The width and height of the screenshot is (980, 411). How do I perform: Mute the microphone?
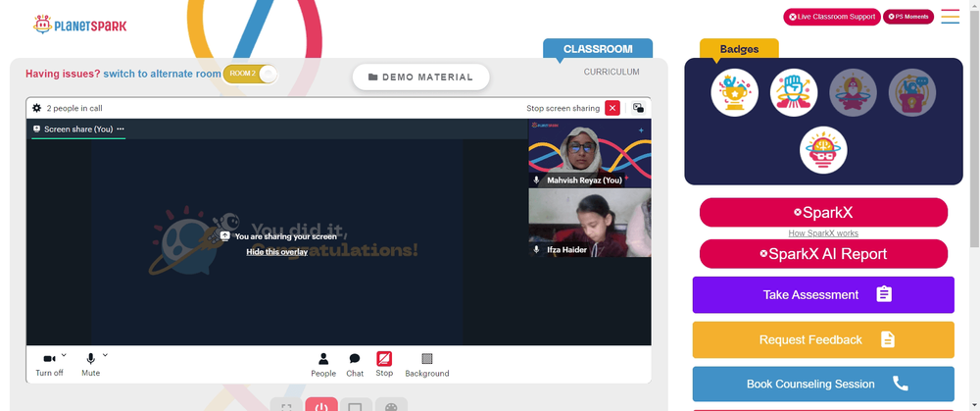(90, 364)
